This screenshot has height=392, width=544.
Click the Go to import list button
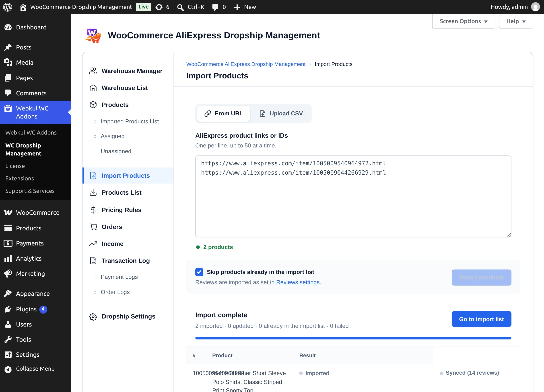point(481,319)
